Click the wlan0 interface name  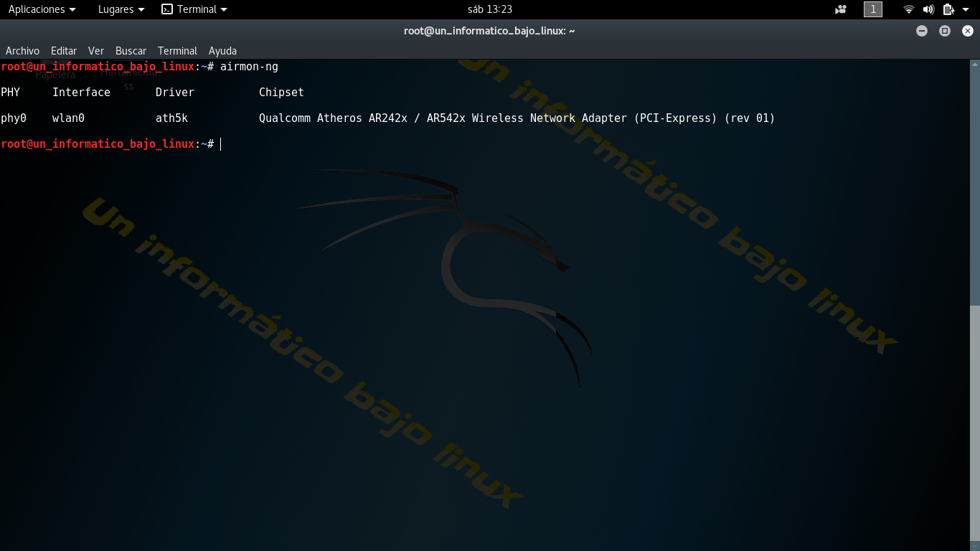pyautogui.click(x=68, y=118)
